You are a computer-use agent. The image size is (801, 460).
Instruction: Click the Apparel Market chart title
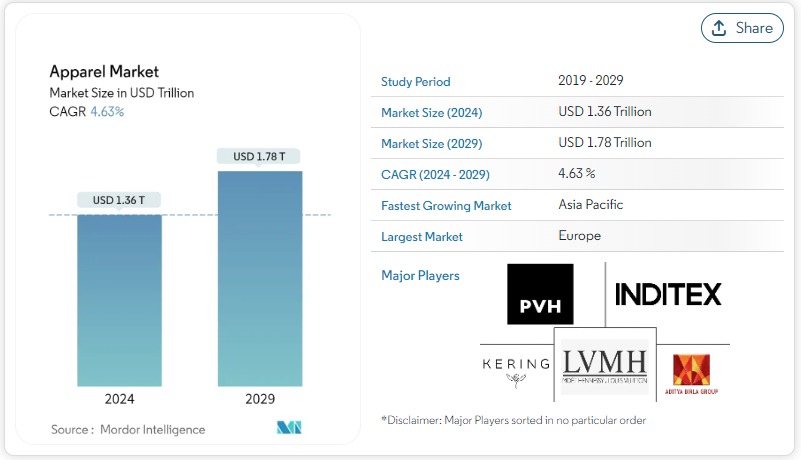(x=104, y=72)
